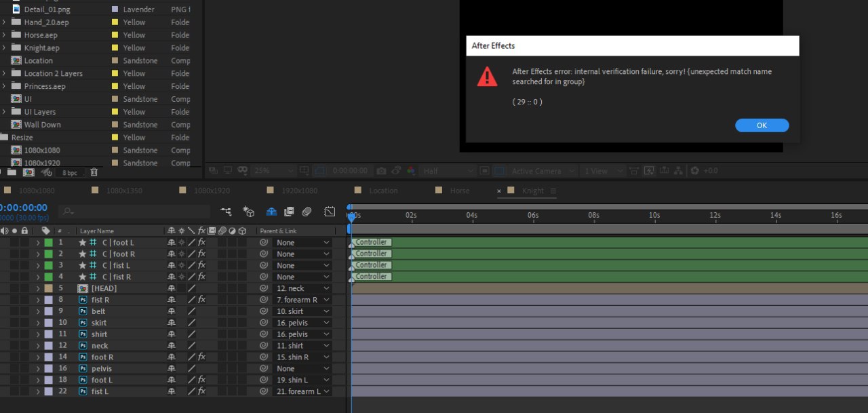Toggle shy switch on C | foot R layer
The height and width of the screenshot is (413, 868).
pyautogui.click(x=172, y=254)
